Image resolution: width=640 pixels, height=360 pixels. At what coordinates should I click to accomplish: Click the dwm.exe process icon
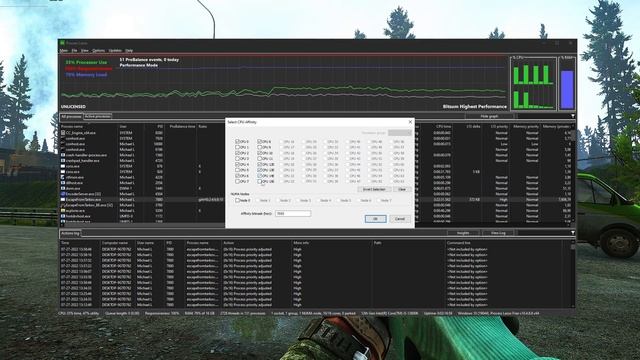[x=63, y=189]
